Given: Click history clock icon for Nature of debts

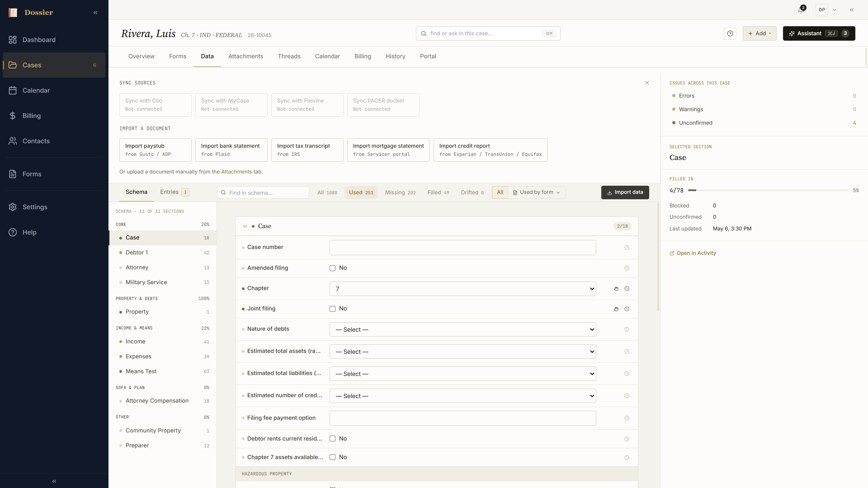Looking at the screenshot, I should pyautogui.click(x=627, y=329).
